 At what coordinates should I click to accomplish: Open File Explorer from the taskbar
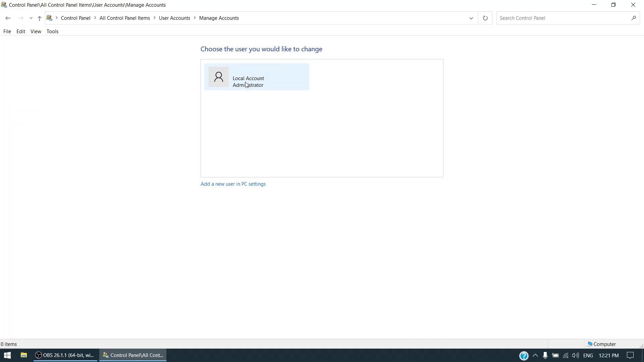(x=23, y=355)
